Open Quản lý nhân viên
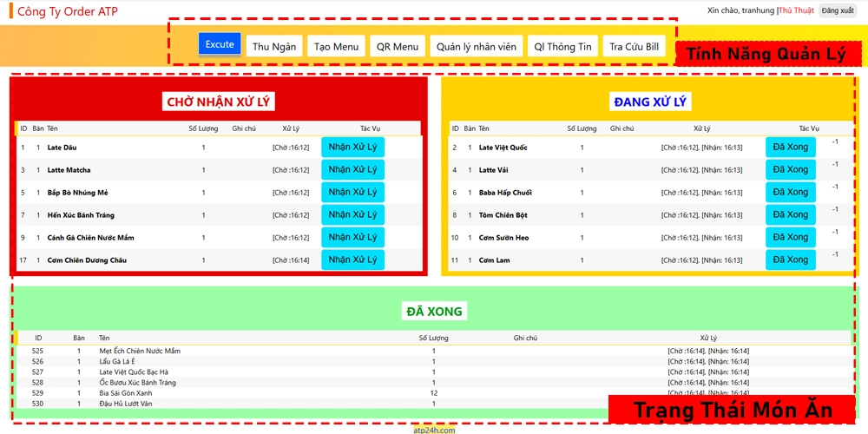The image size is (868, 434). pyautogui.click(x=476, y=47)
